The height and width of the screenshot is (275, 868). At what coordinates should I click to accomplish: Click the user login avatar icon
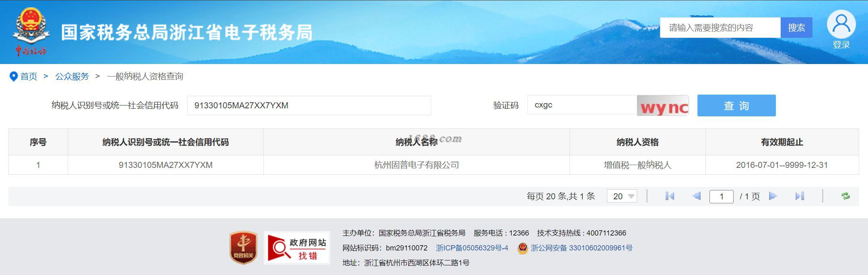pos(841,24)
